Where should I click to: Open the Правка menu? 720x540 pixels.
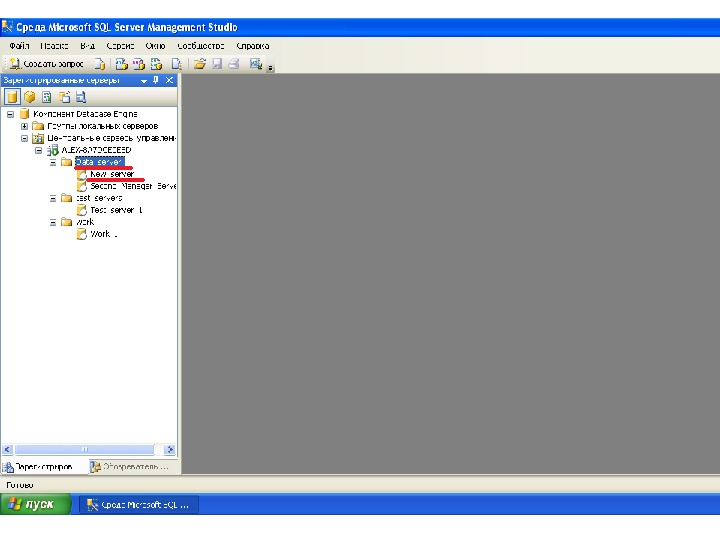54,46
